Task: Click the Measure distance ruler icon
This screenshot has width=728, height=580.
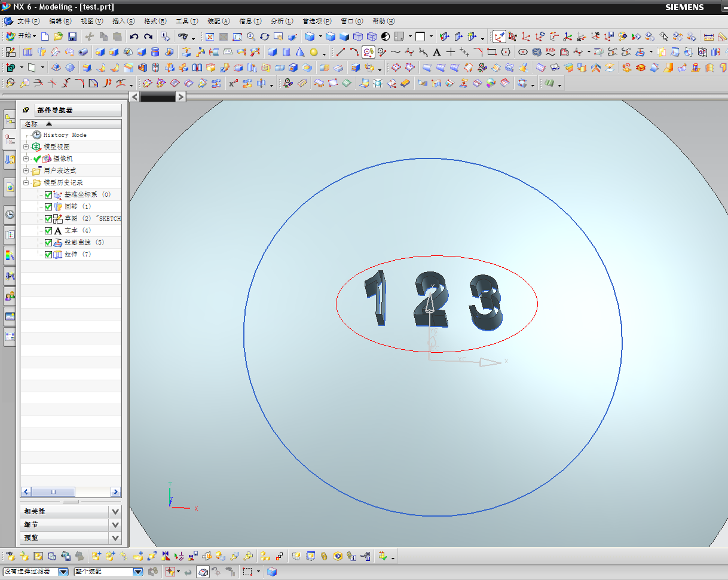Action: tap(709, 36)
